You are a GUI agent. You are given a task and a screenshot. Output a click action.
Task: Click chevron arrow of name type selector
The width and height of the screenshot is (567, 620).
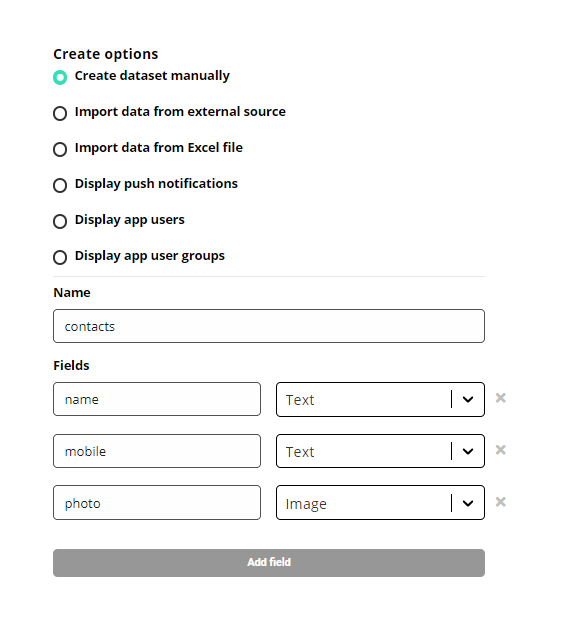click(468, 400)
